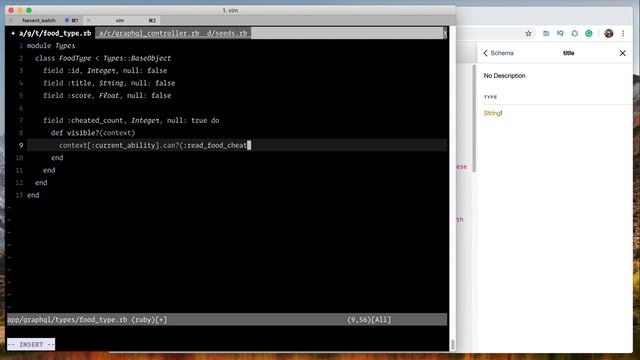This screenshot has height=360, width=640.
Task: Switch to the fsevent_watch terminal tab
Action: click(x=39, y=20)
